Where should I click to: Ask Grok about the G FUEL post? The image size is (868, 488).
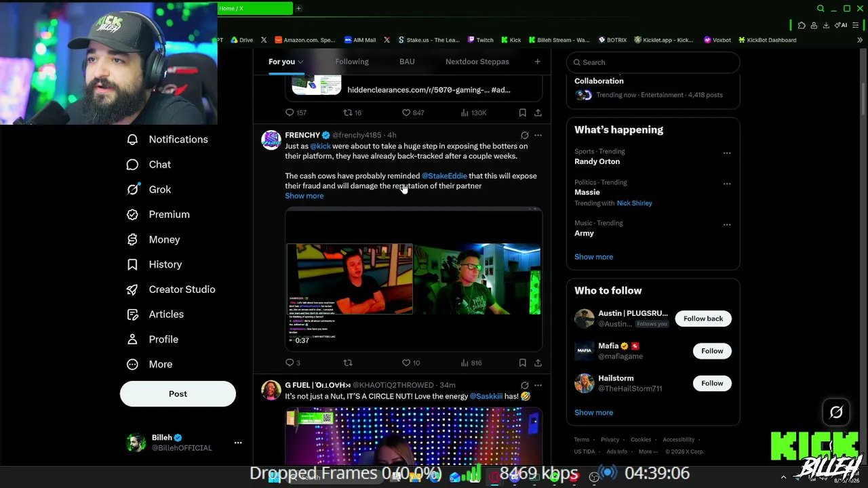524,386
